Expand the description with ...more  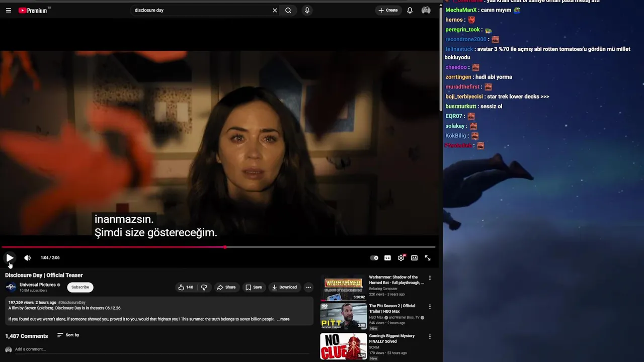coord(284,319)
